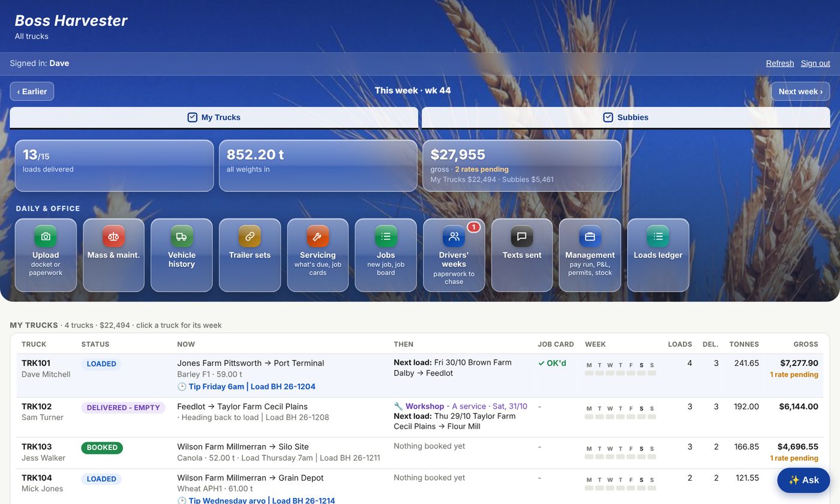The width and height of the screenshot is (840, 504).
Task: Click the wrench Workshop entry for TRK102
Action: (x=460, y=406)
